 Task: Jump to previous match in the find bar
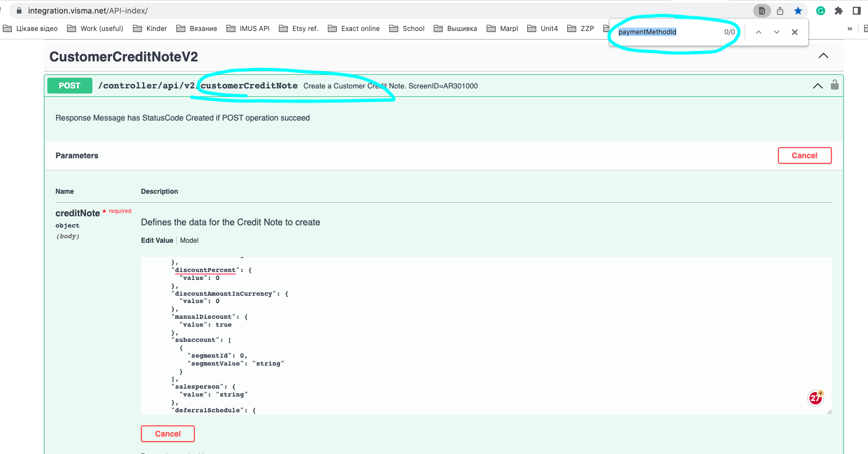tap(759, 32)
